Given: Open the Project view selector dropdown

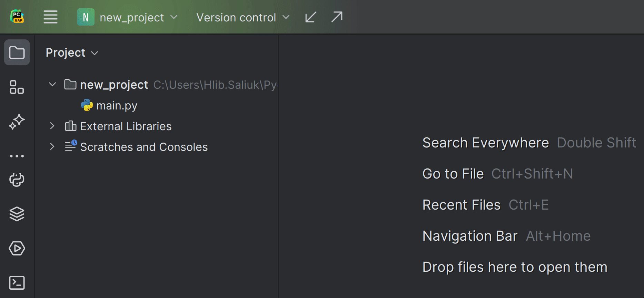Looking at the screenshot, I should pyautogui.click(x=72, y=52).
